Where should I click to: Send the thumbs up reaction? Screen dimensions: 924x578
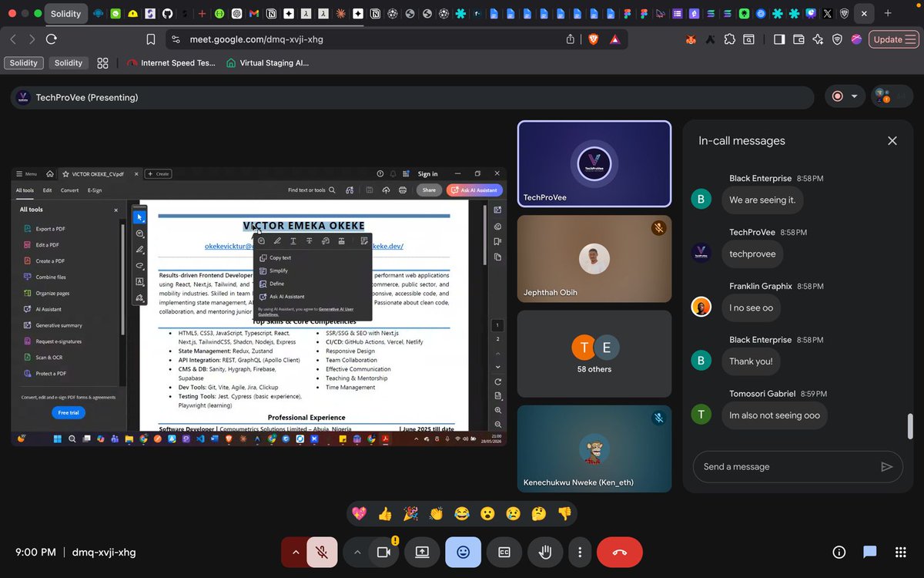(385, 513)
